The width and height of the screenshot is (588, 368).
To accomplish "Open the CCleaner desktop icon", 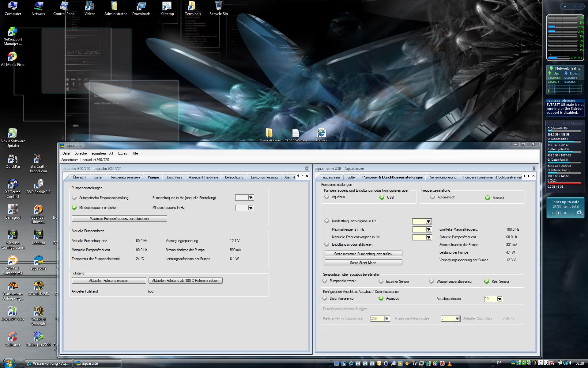I will click(13, 337).
